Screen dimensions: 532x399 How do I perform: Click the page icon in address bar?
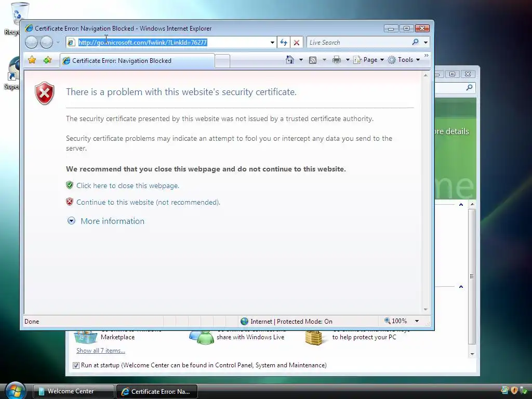point(71,43)
